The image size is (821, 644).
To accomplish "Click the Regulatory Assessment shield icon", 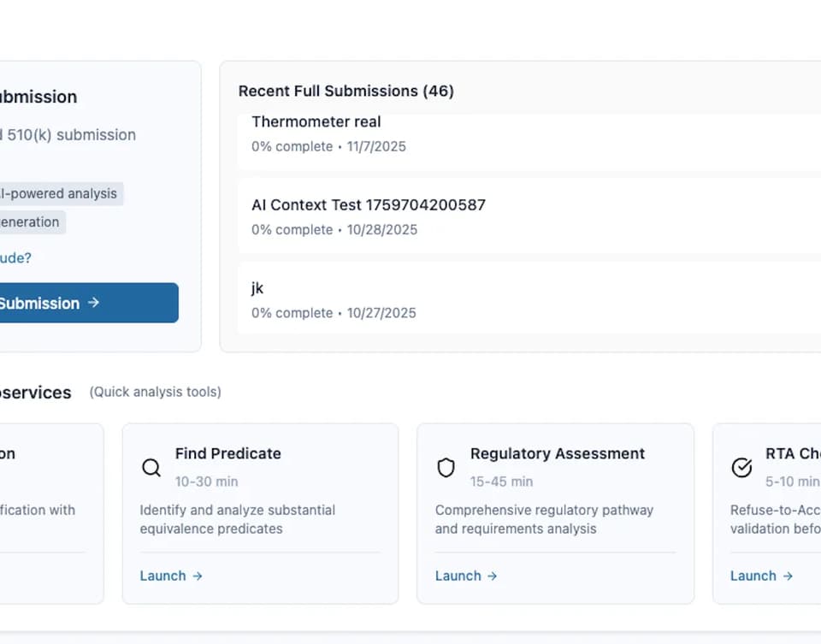I will coord(446,468).
